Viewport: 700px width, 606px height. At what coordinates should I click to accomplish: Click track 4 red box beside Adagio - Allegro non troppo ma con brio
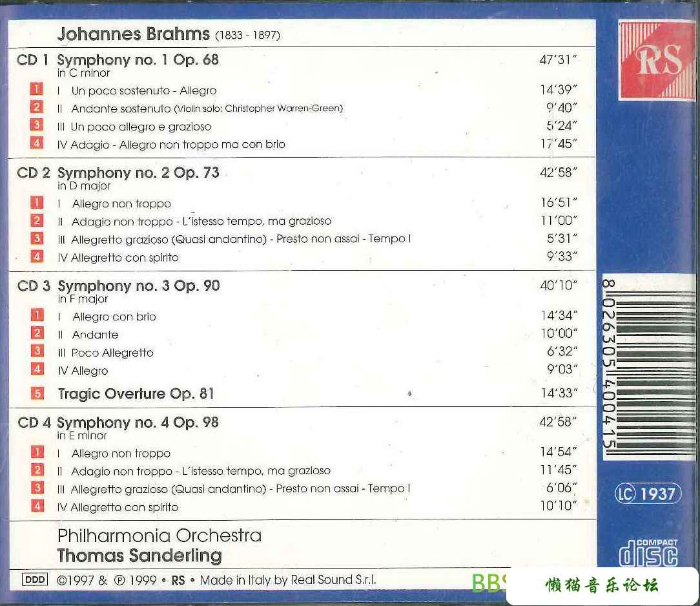(x=37, y=143)
